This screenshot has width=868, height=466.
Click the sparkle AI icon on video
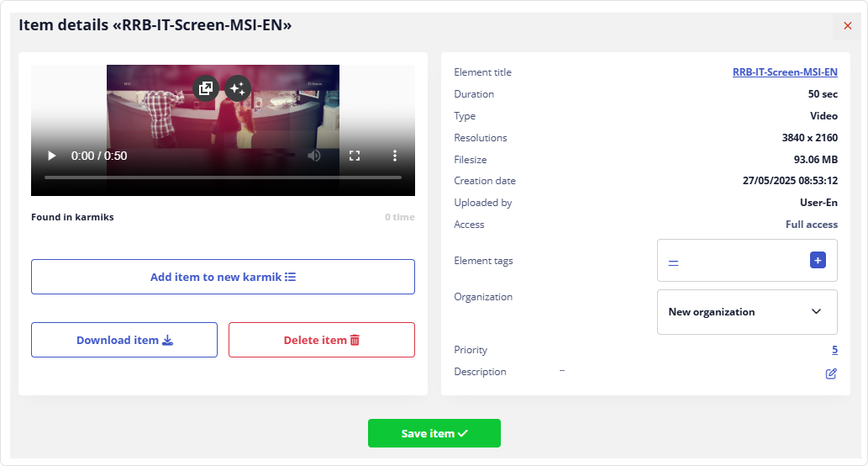tap(238, 88)
